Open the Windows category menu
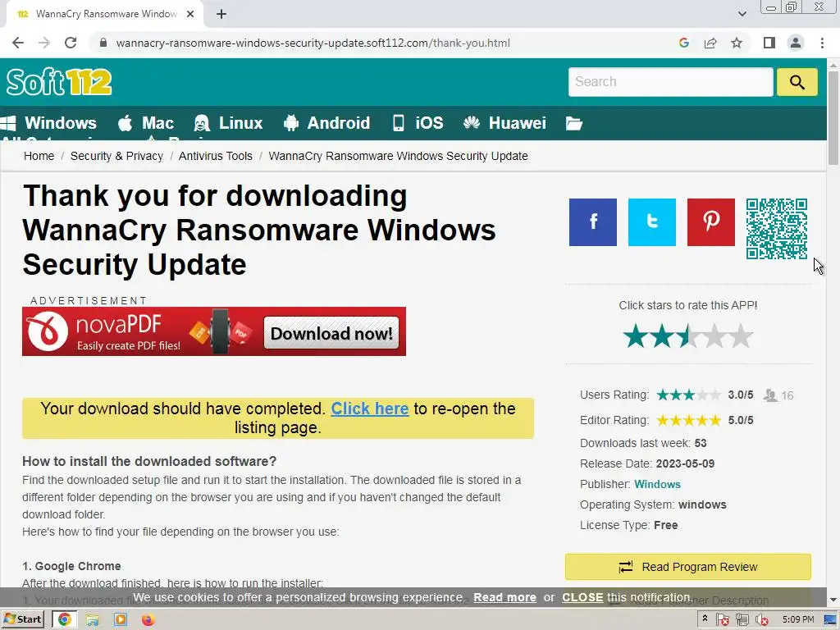This screenshot has width=840, height=630. click(x=48, y=123)
